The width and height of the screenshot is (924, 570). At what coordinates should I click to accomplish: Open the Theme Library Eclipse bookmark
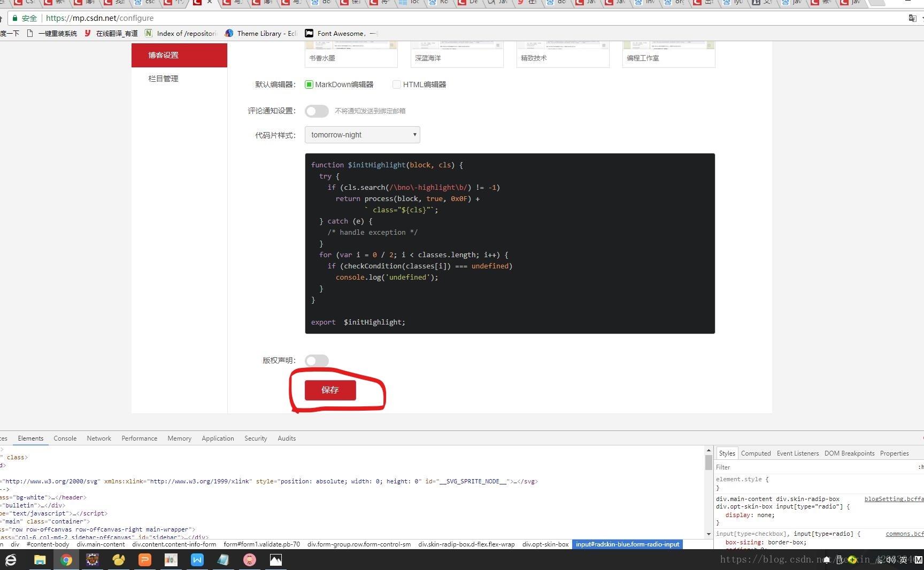(261, 33)
